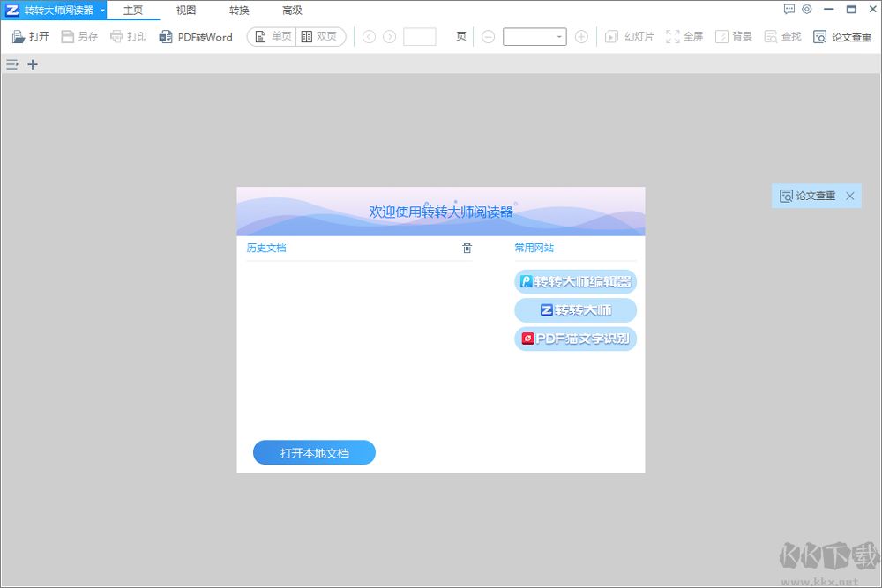Open the 转转大师 website link

click(x=575, y=309)
